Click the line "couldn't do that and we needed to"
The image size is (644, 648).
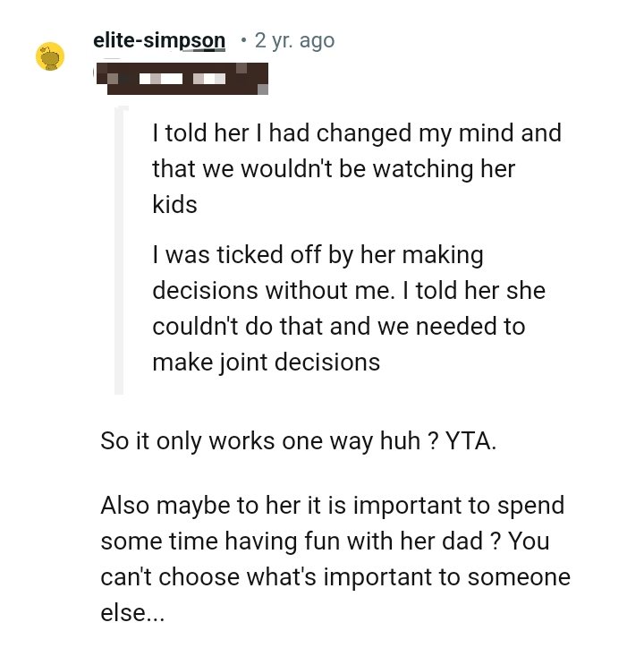click(338, 326)
